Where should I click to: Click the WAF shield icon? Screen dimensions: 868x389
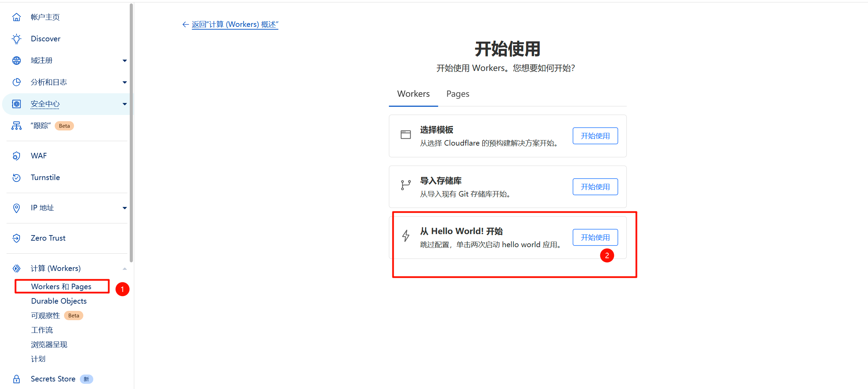click(17, 156)
